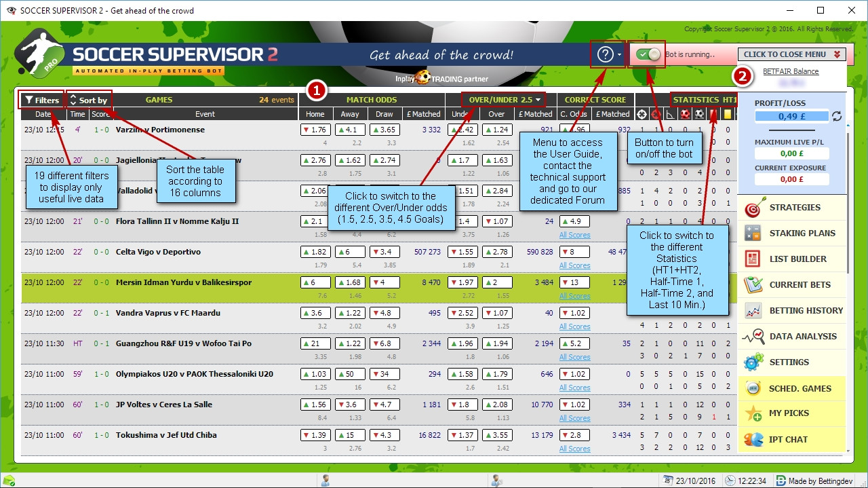
Task: Open IPT Chat from the side menu
Action: pyautogui.click(x=791, y=440)
